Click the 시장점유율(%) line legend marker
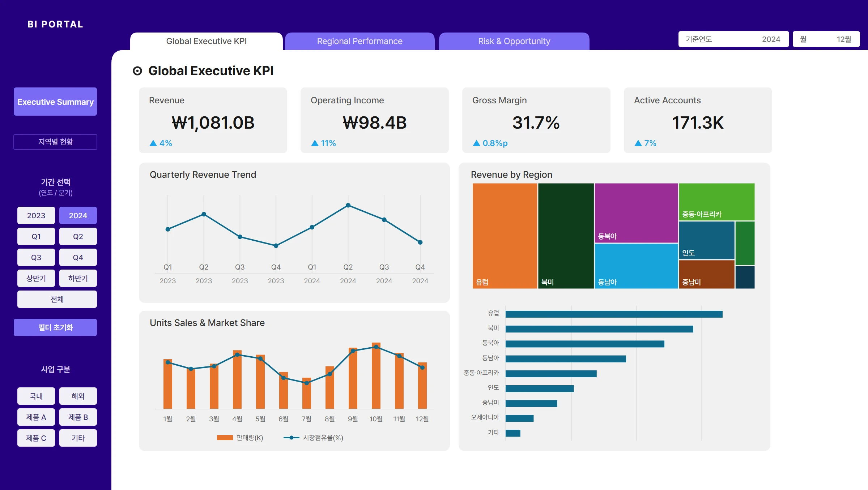Viewport: 868px width, 490px height. click(292, 438)
